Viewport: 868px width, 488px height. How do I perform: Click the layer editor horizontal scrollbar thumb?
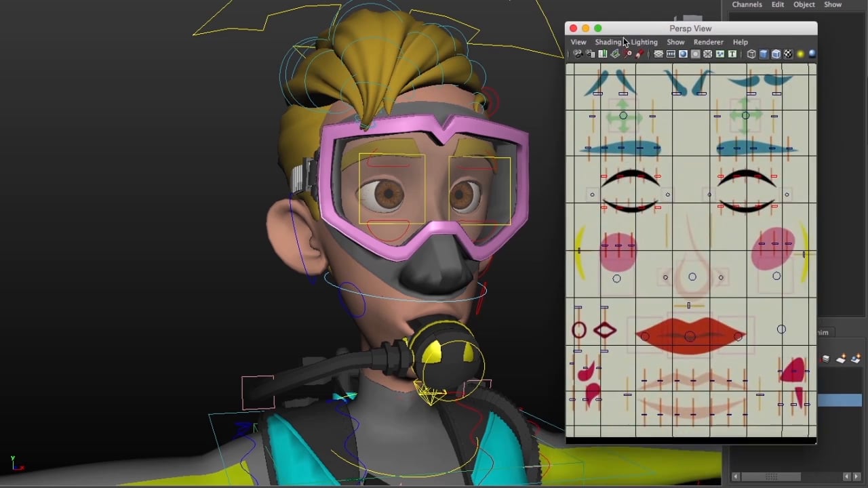[x=771, y=477]
